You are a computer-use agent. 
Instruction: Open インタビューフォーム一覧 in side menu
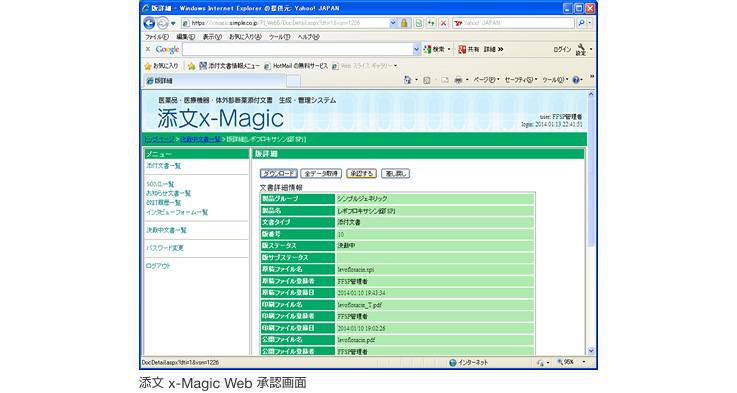pos(177,212)
